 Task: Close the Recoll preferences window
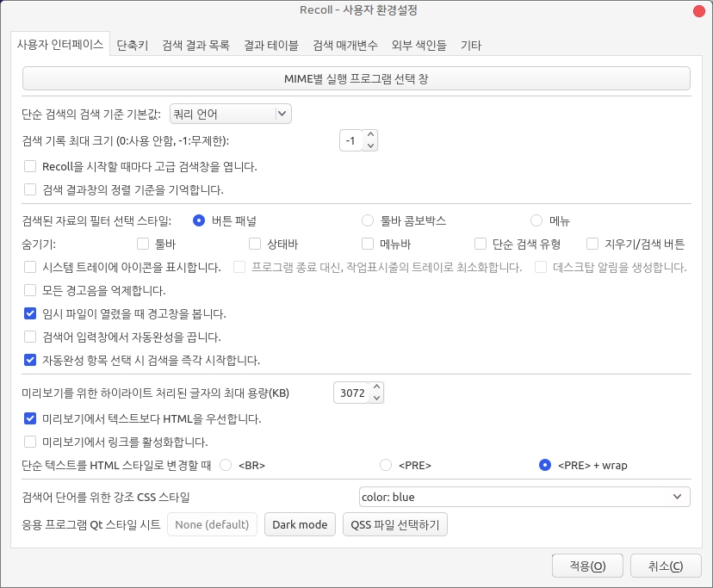coord(697,10)
